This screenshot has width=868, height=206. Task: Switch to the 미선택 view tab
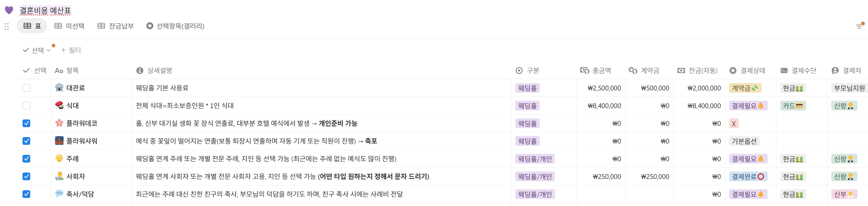click(x=70, y=26)
